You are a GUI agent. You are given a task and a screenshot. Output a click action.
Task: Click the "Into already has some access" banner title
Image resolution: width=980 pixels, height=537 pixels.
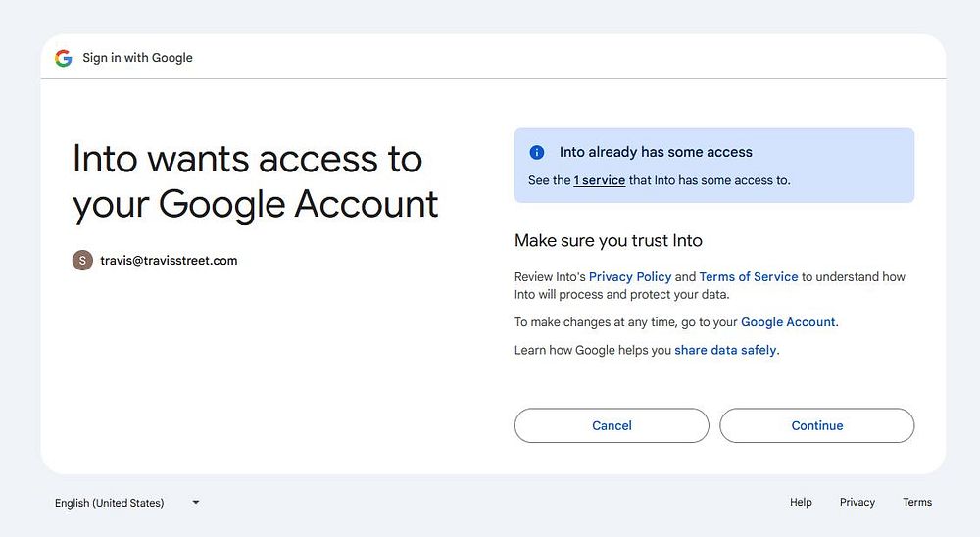pos(656,152)
